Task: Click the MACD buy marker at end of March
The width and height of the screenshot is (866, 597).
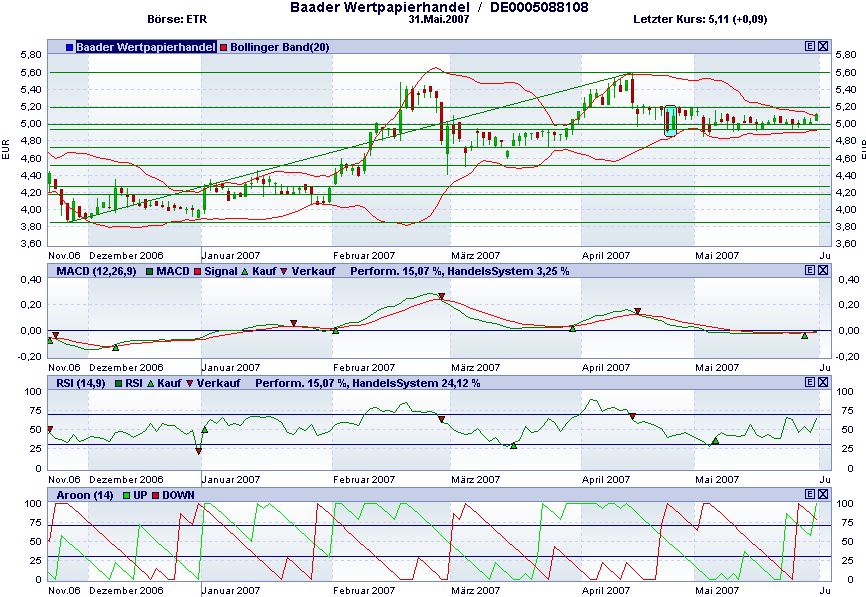Action: 573,329
